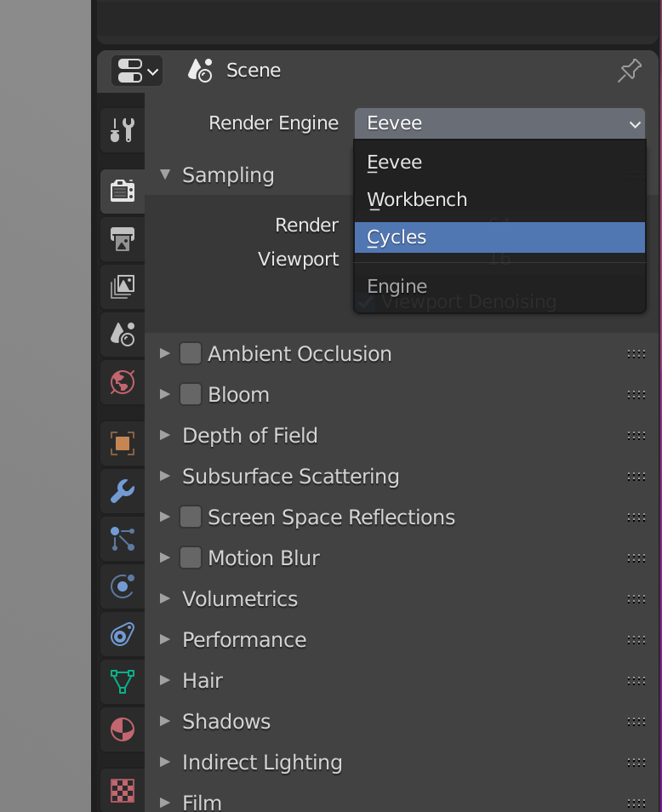662x812 pixels.
Task: Expand the Ambient Occlusion panel
Action: [165, 354]
